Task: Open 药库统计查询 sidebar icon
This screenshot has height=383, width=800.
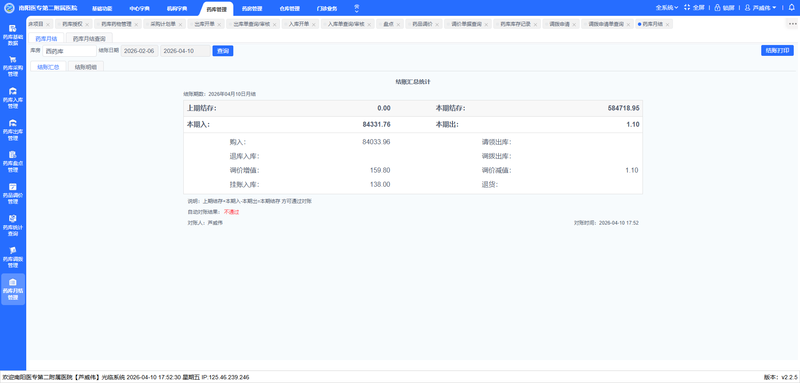Action: coord(13,218)
